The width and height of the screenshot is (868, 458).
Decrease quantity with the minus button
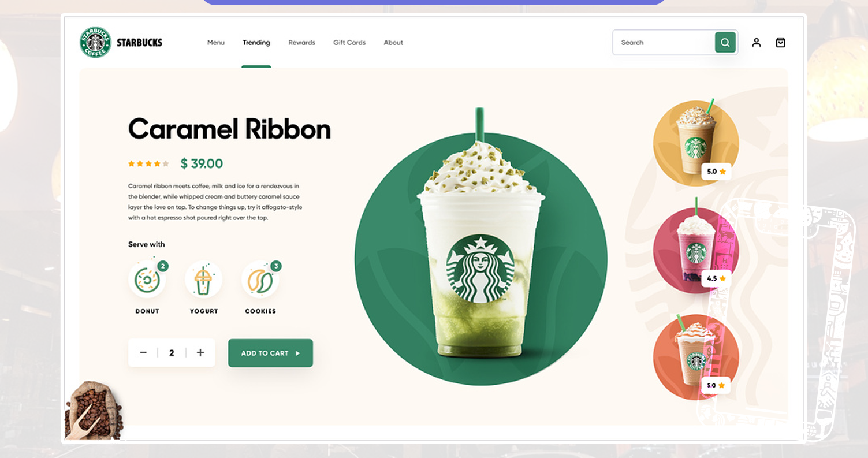143,353
